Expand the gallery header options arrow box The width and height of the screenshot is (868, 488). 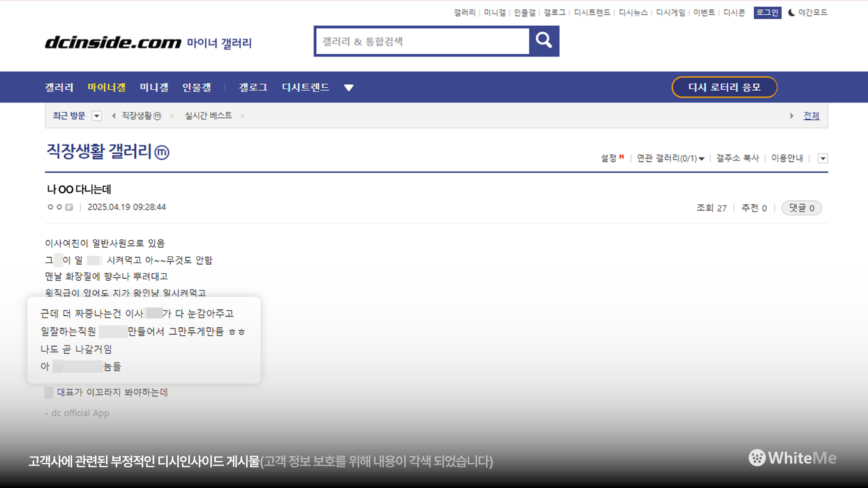(823, 158)
